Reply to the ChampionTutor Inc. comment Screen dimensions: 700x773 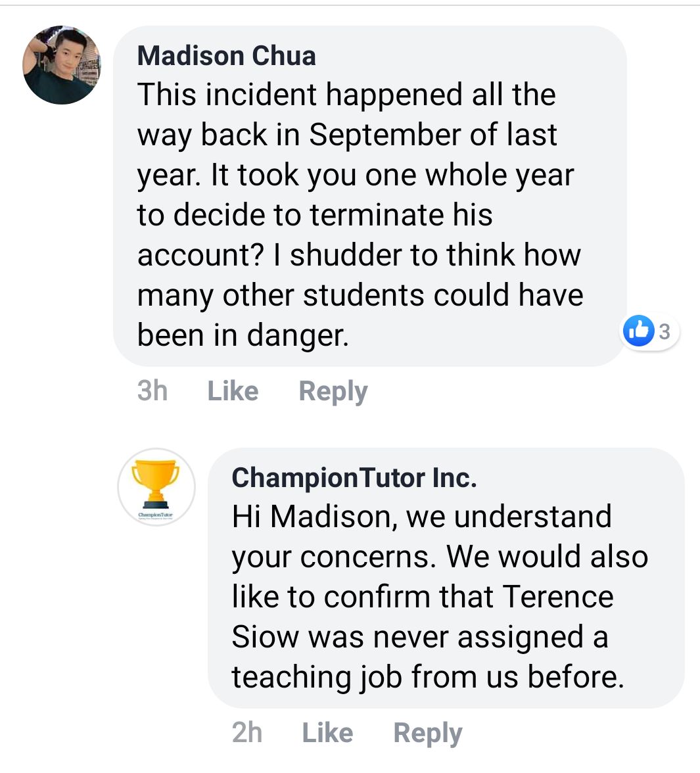(x=428, y=734)
